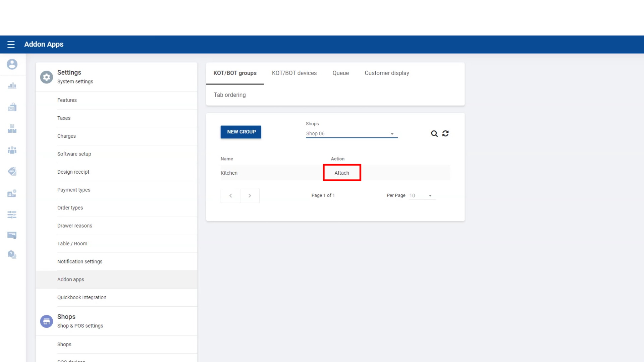
Task: Open the hamburger navigation menu
Action: (x=11, y=44)
